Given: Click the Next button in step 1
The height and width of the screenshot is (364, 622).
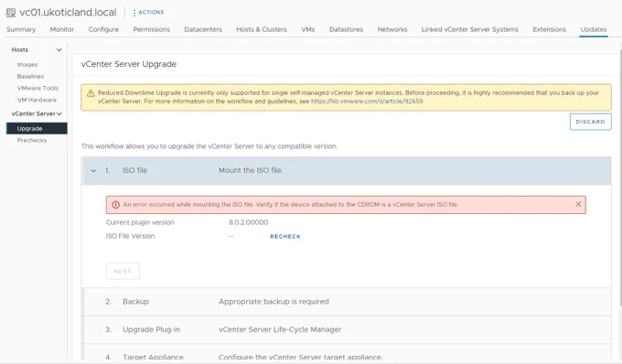Looking at the screenshot, I should 123,272.
